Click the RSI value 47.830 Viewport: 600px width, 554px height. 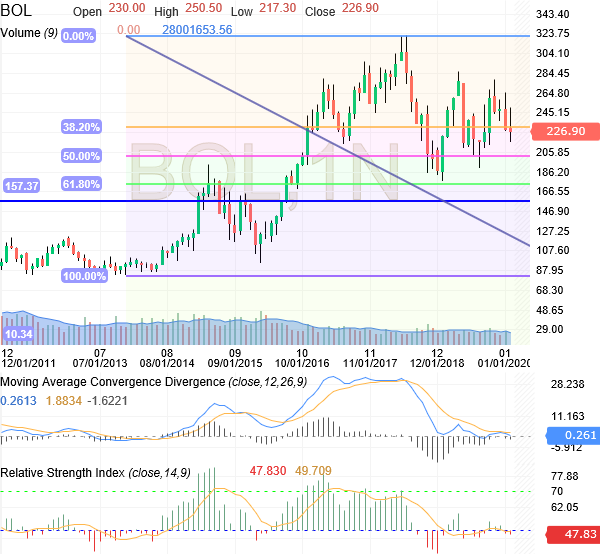point(268,471)
